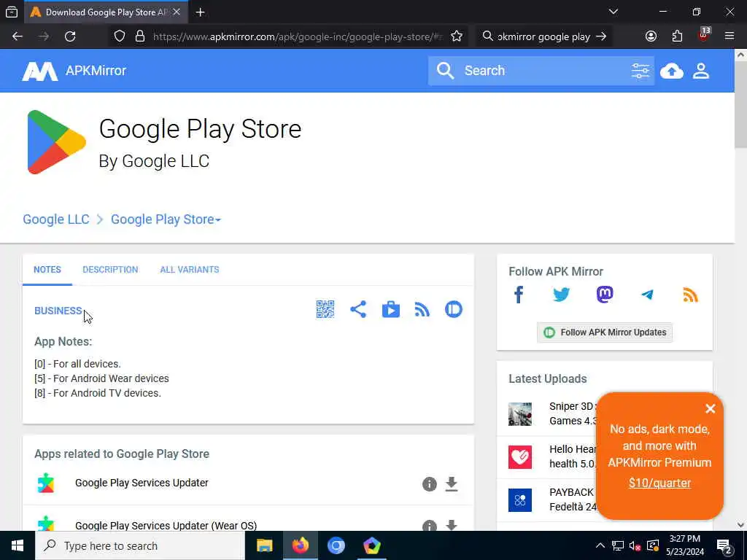Image resolution: width=747 pixels, height=560 pixels.
Task: Open a new browser tab
Action: tap(200, 12)
